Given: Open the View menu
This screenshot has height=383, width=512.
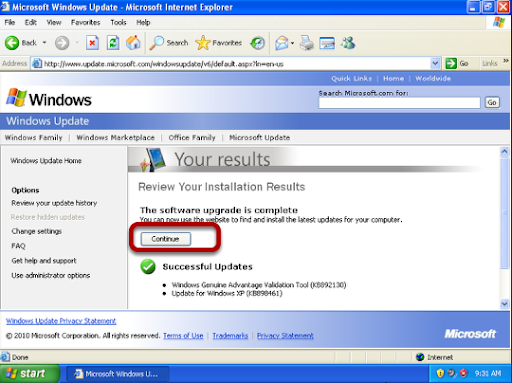Looking at the screenshot, I should click(x=54, y=22).
